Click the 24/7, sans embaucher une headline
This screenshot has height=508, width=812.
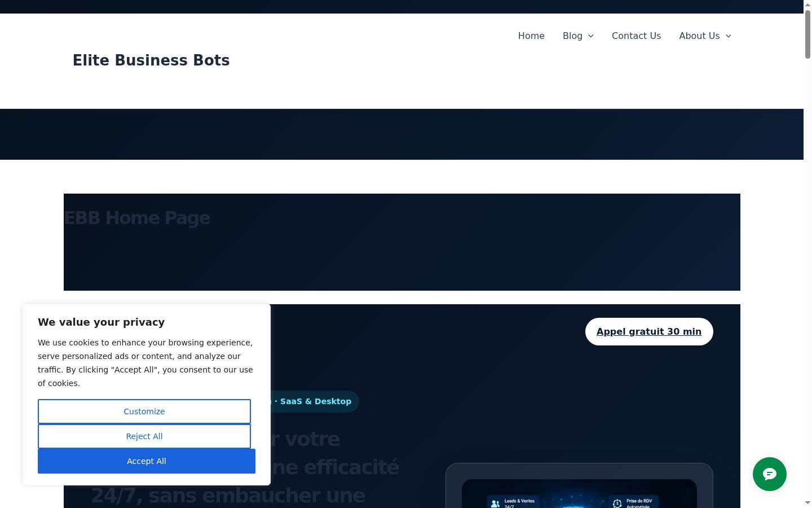pos(228,495)
